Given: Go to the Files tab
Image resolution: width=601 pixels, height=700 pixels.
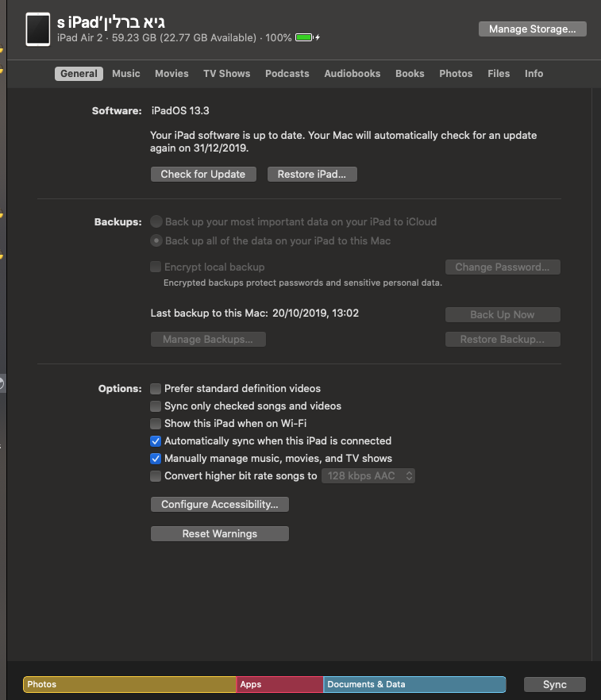Looking at the screenshot, I should tap(499, 74).
